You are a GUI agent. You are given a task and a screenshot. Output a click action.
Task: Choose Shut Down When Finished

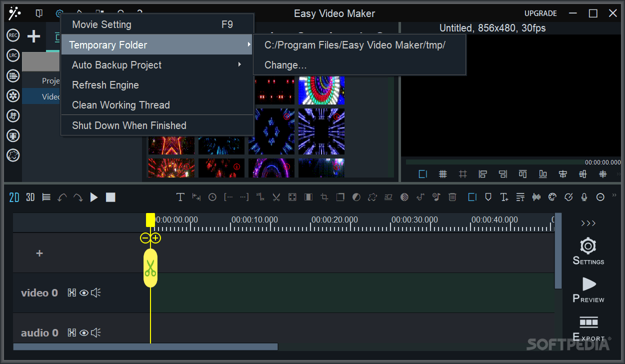click(x=157, y=125)
